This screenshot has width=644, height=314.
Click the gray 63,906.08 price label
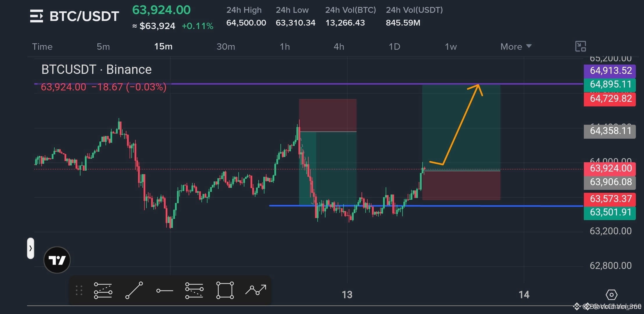(610, 182)
